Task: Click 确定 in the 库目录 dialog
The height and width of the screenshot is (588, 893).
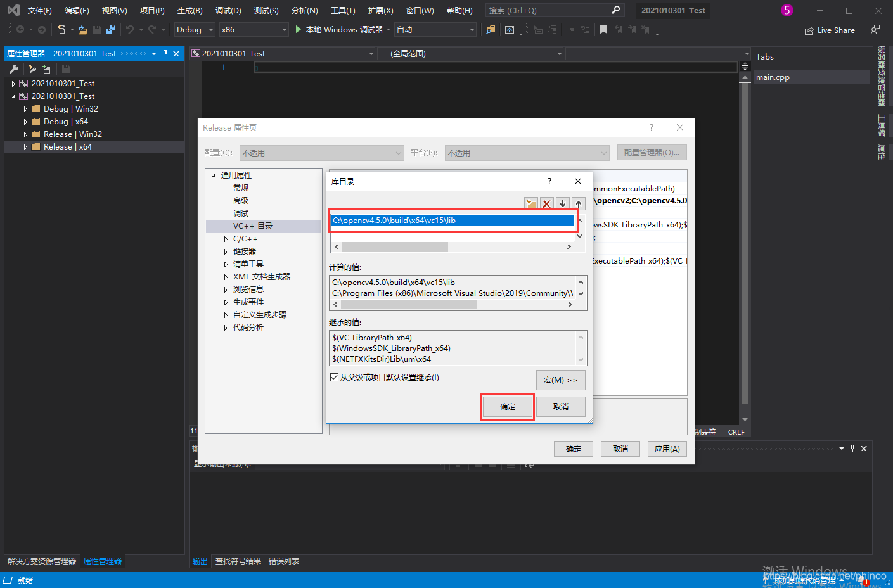Action: tap(508, 407)
